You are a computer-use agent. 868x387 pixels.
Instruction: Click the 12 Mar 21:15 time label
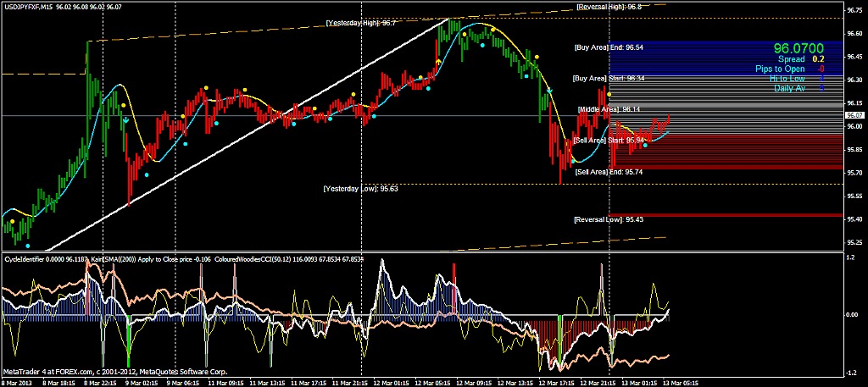click(598, 383)
